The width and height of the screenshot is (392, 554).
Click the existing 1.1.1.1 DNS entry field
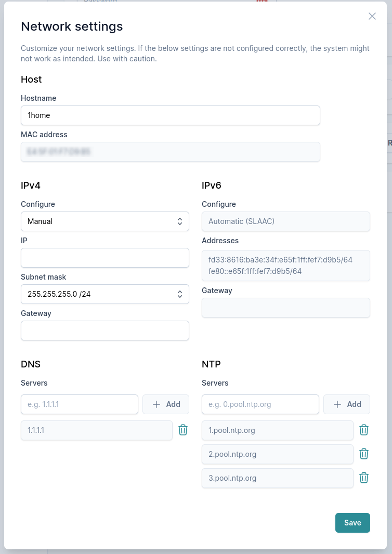96,430
